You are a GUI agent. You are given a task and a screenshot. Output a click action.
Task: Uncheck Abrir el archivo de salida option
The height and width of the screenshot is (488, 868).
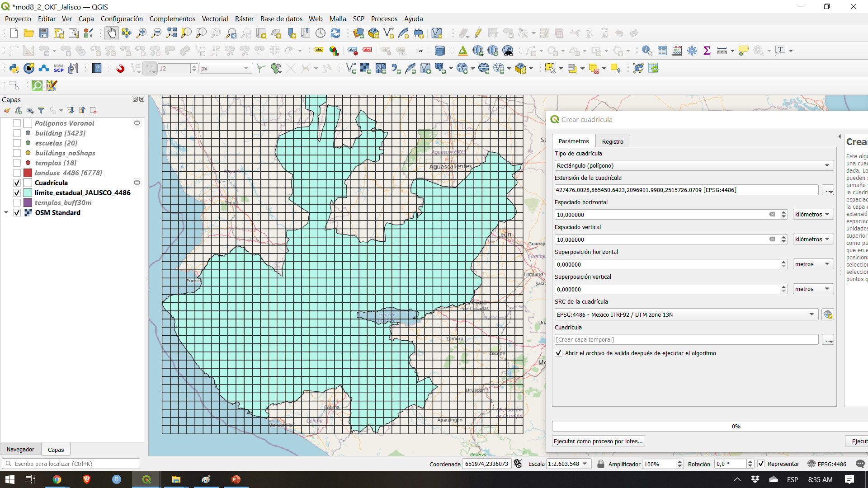pos(559,353)
